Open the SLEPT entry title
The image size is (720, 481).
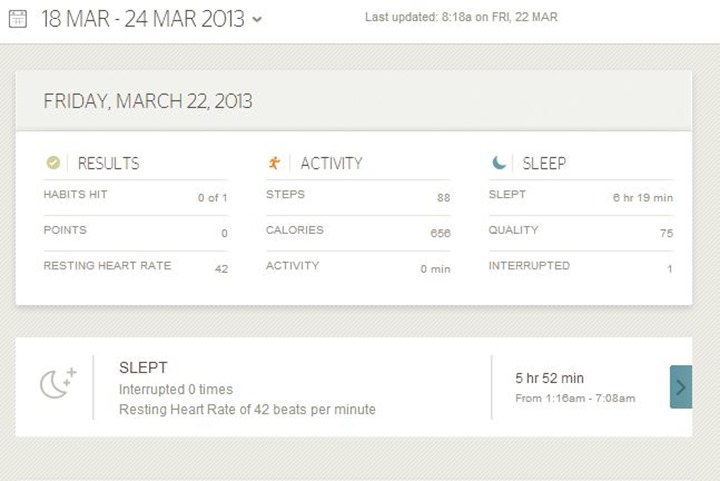click(143, 368)
